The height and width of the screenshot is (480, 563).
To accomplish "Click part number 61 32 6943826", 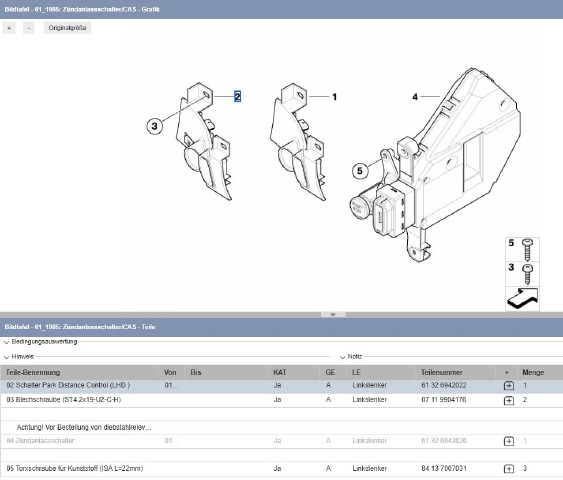I will (x=444, y=441).
